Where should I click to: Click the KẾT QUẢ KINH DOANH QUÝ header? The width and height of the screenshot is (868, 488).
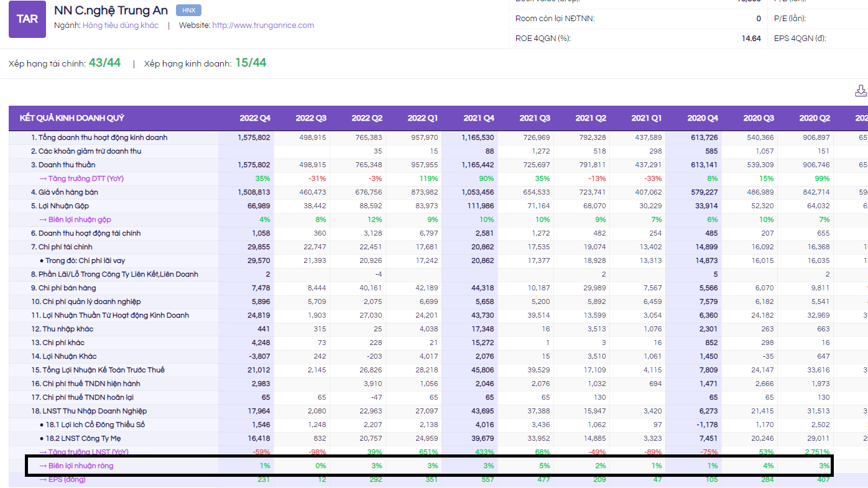[x=72, y=118]
